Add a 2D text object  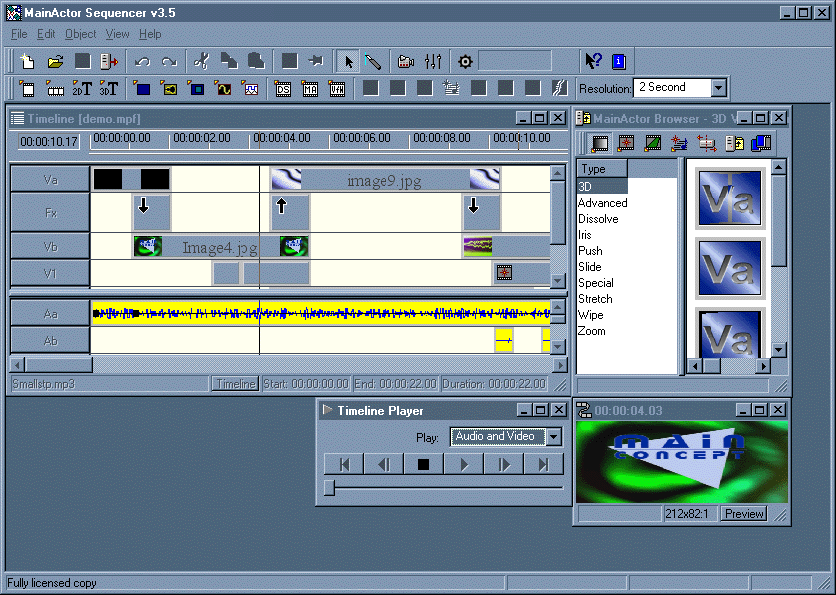coord(82,88)
